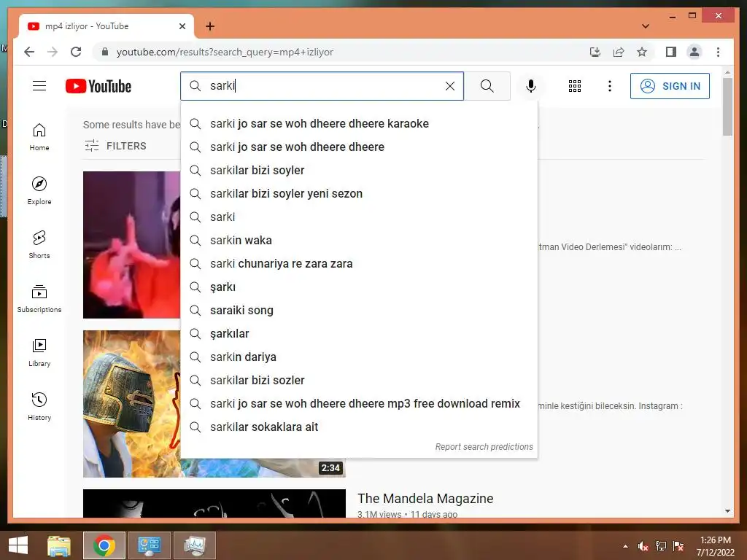Close the 'mp4 izliyor - YouTube' tab
The image size is (747, 560).
click(x=182, y=26)
